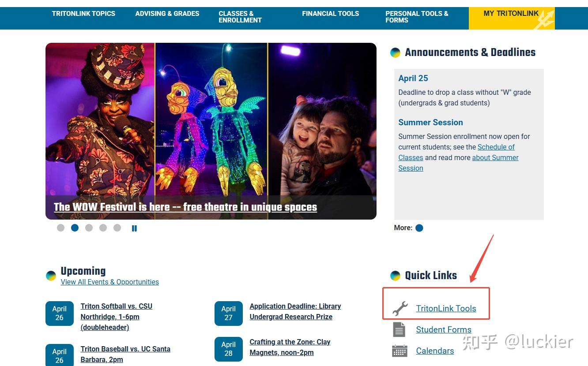This screenshot has height=366, width=588.
Task: Expand Personal Tools & Forms menu
Action: tap(417, 17)
